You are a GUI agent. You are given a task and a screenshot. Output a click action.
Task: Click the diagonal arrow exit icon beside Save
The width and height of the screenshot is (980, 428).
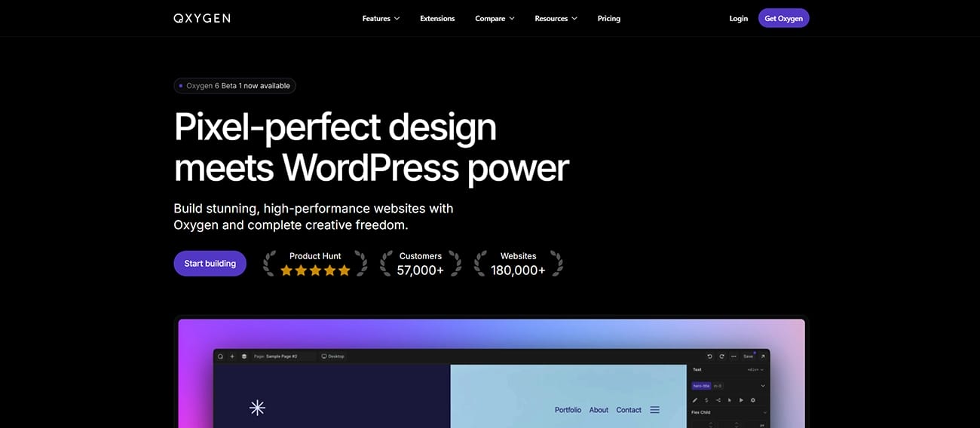[763, 356]
